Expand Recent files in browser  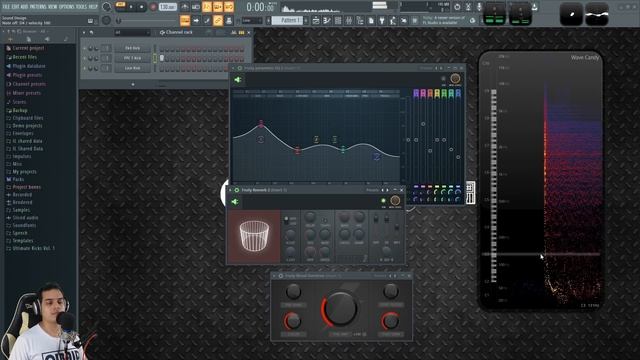click(x=24, y=57)
